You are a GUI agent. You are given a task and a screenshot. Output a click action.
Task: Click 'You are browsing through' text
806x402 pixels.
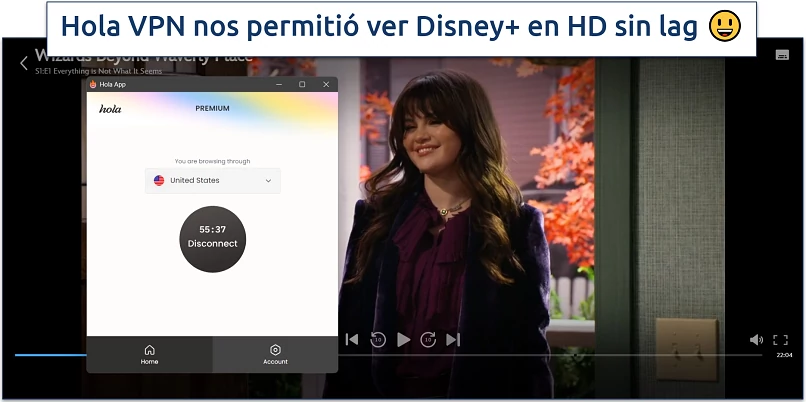[x=212, y=161]
